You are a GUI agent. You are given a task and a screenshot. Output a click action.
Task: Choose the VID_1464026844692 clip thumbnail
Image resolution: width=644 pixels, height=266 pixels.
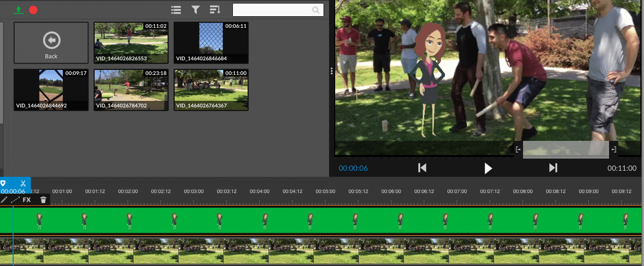pos(51,90)
